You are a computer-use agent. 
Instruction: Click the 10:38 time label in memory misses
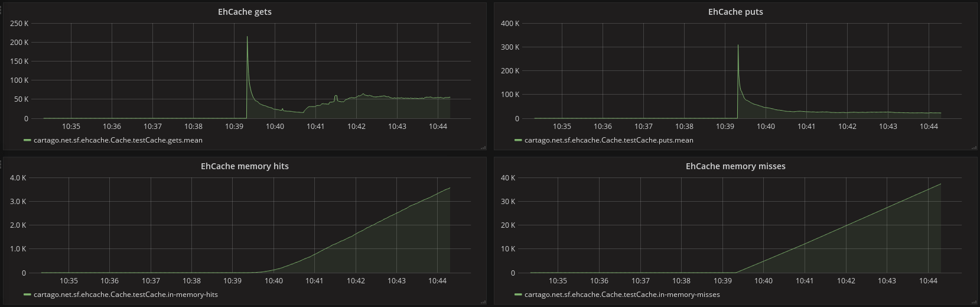(x=681, y=281)
